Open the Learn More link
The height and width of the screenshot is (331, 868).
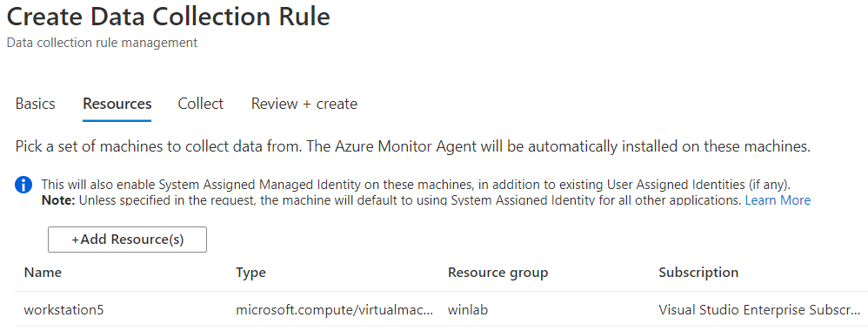(778, 200)
